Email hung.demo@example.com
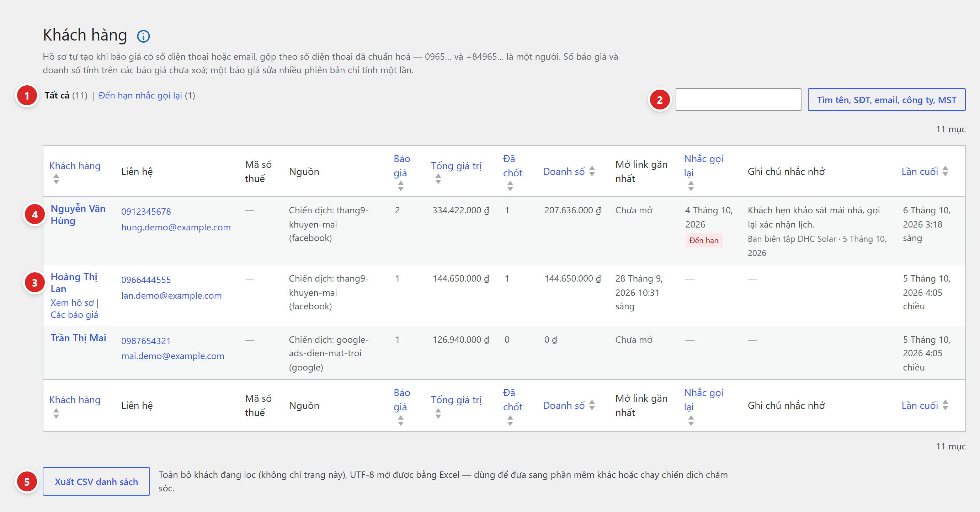The image size is (980, 512). [176, 227]
